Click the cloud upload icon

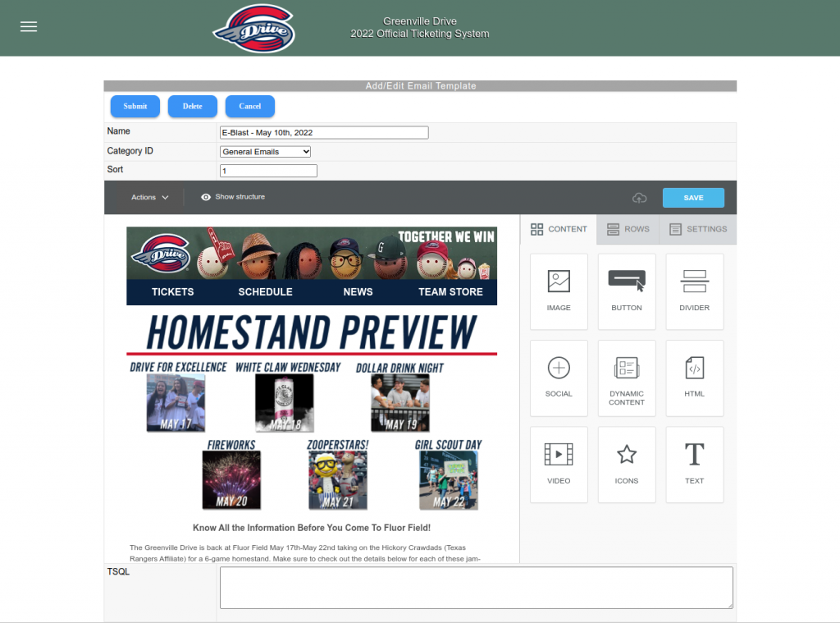640,198
